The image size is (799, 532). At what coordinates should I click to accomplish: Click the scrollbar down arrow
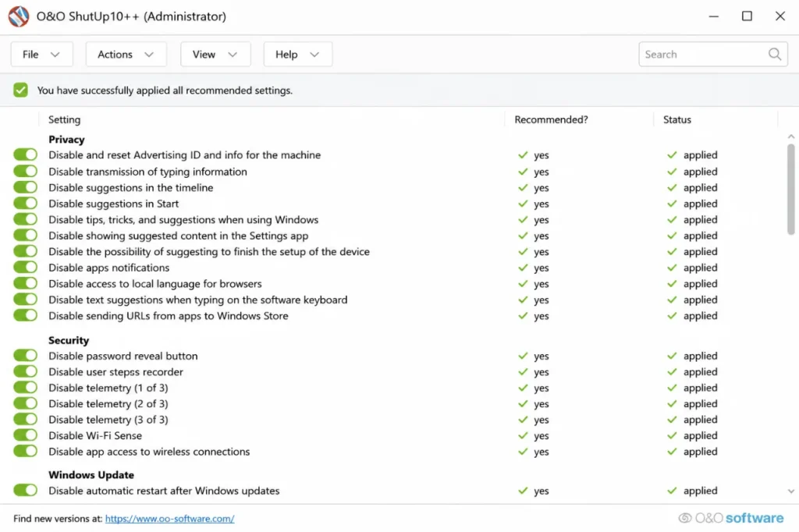coord(791,491)
